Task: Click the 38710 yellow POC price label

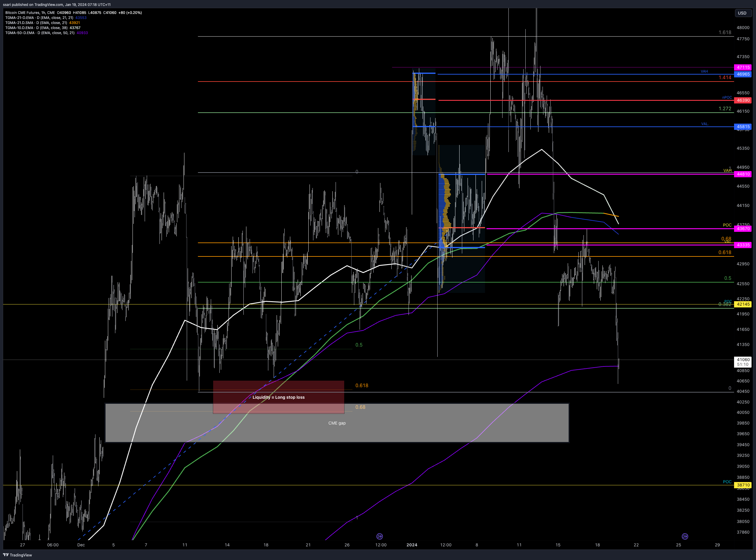Action: 743,485
